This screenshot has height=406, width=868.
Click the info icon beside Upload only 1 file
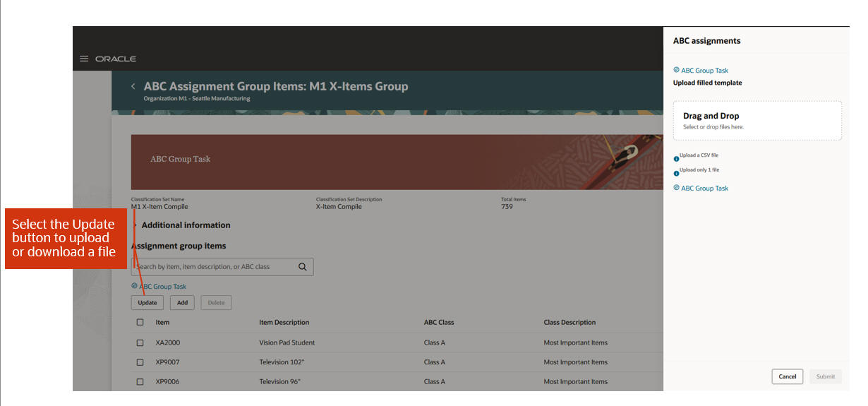(676, 173)
